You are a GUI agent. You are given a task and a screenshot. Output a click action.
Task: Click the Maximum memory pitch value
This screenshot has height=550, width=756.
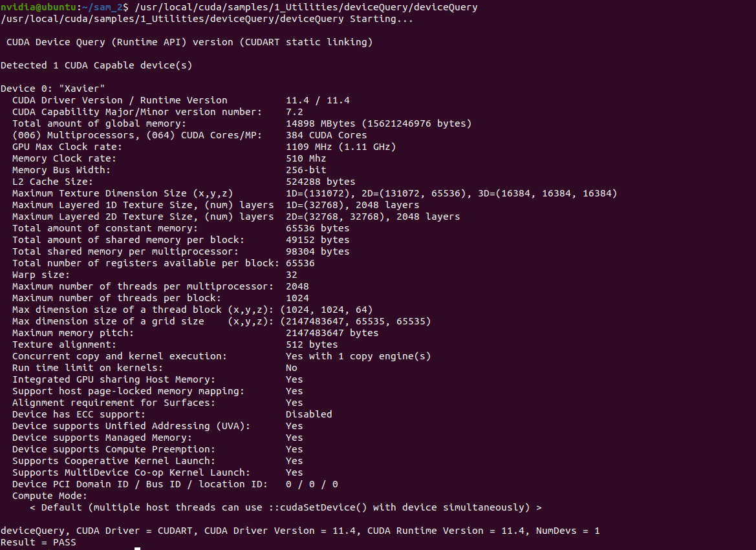332,333
